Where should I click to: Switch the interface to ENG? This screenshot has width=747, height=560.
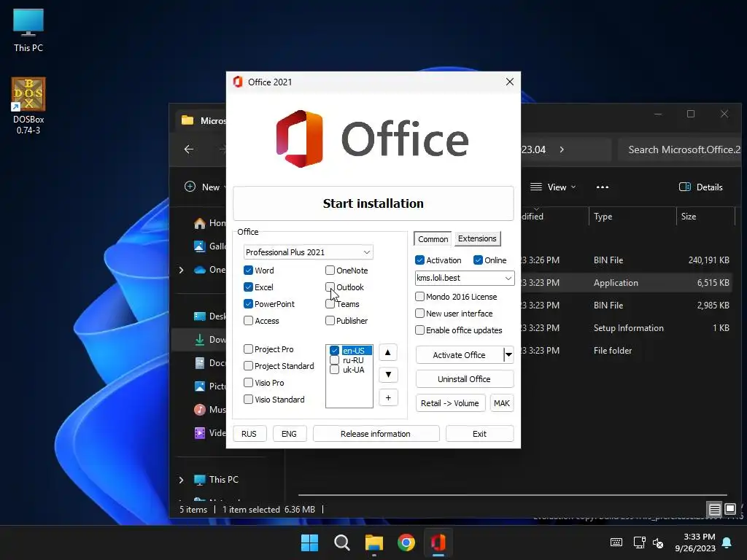click(x=289, y=434)
